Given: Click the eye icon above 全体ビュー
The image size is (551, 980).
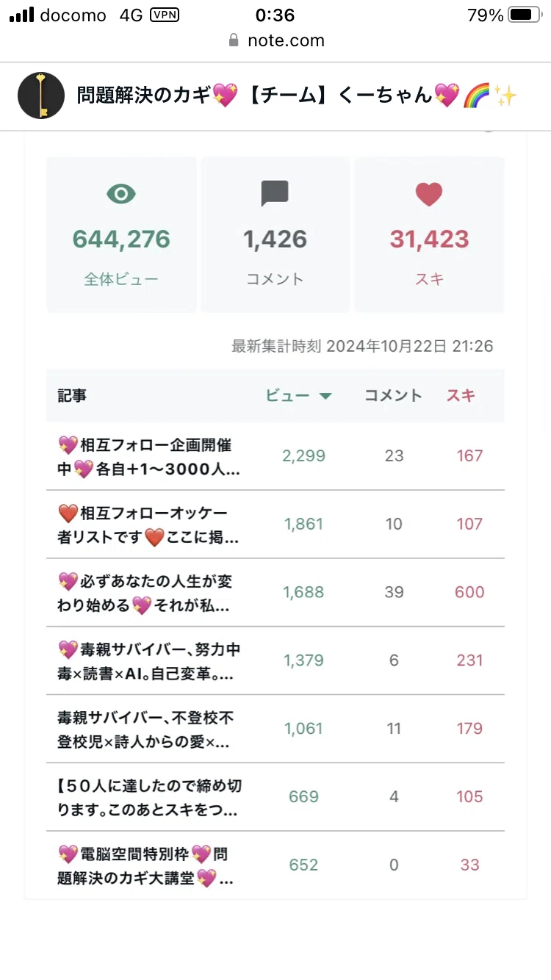Looking at the screenshot, I should (x=121, y=194).
